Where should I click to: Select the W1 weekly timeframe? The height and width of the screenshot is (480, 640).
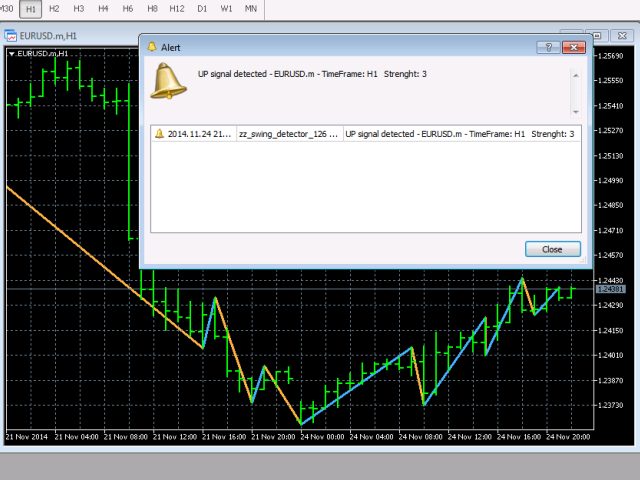click(x=226, y=8)
